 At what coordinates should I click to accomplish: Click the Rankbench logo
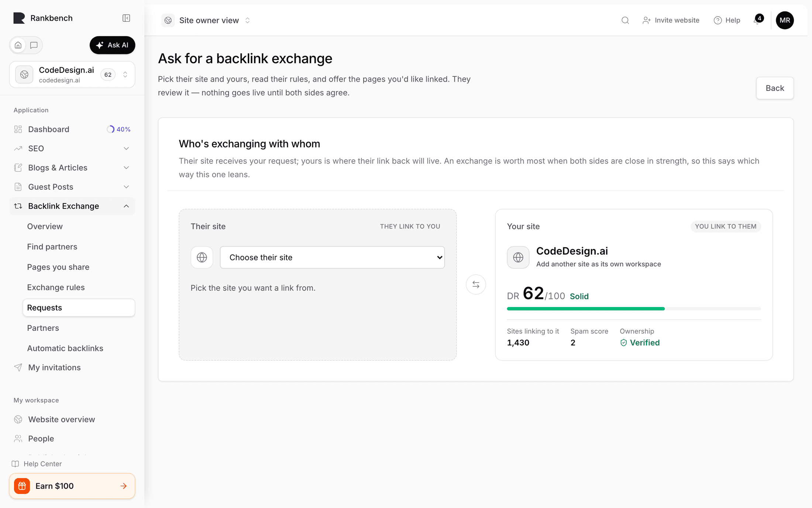19,18
